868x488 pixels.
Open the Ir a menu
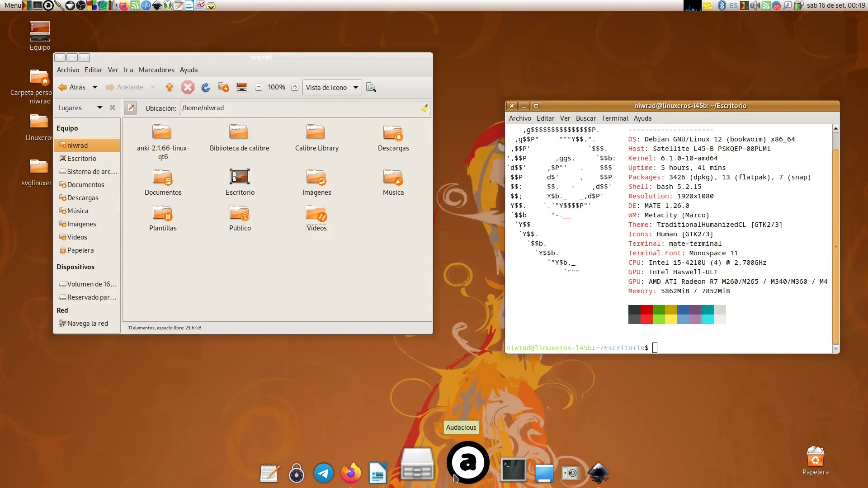128,70
